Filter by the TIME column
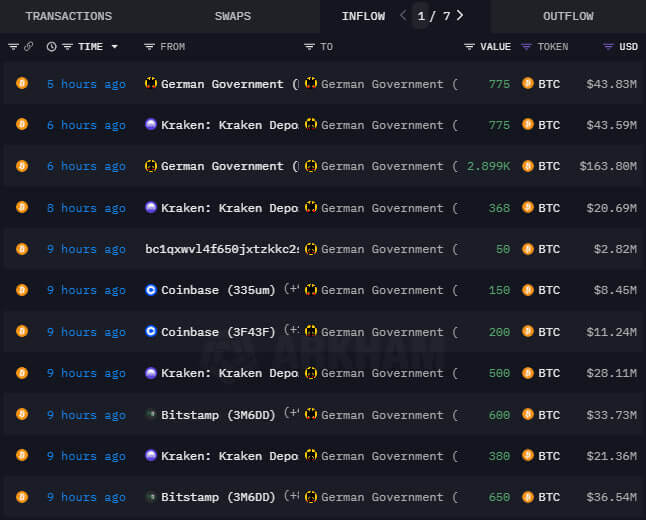Screen dimensions: 646x520 click(x=67, y=47)
